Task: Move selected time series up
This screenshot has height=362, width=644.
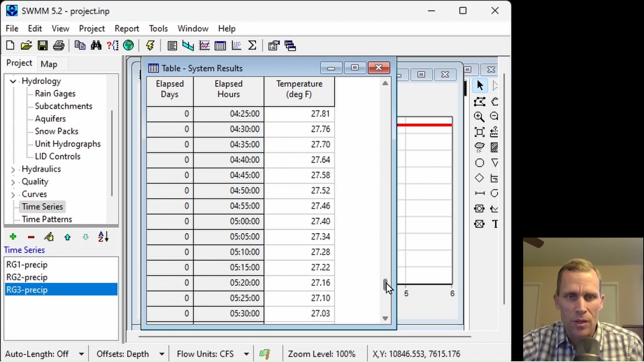Action: 67,237
